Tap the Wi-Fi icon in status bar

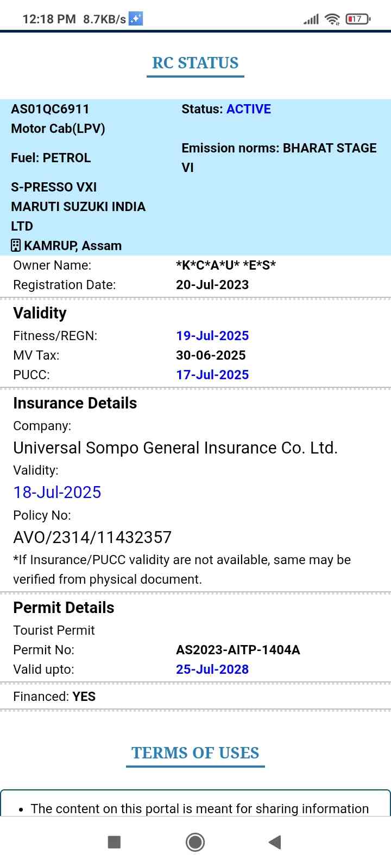(x=332, y=20)
